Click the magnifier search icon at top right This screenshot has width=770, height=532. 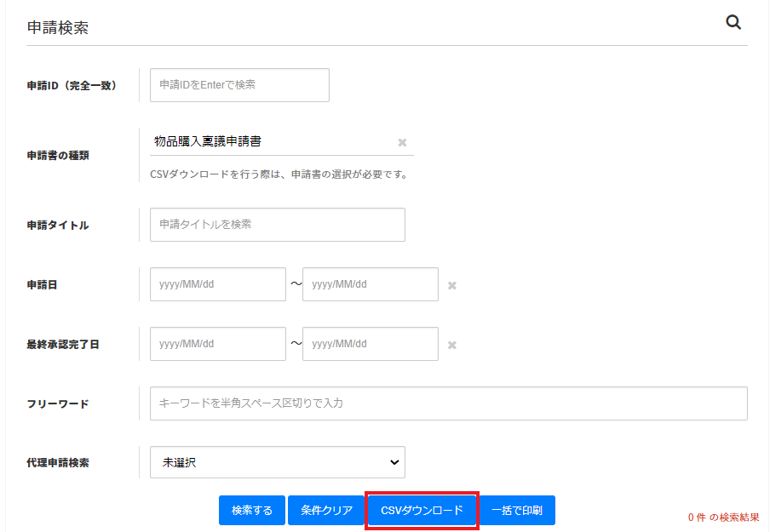[733, 22]
